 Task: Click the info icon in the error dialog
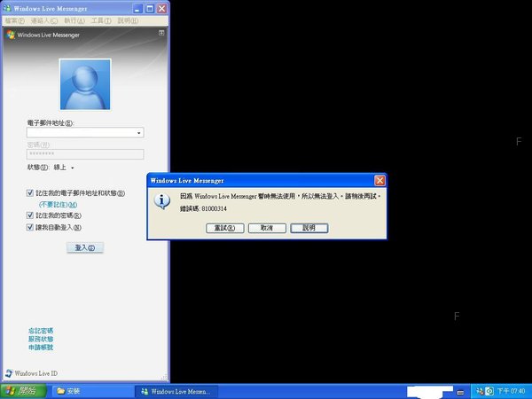[162, 201]
